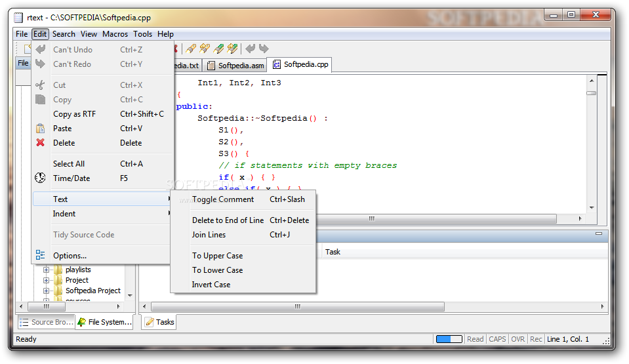Switch to the Softpedia.asm tab

235,66
